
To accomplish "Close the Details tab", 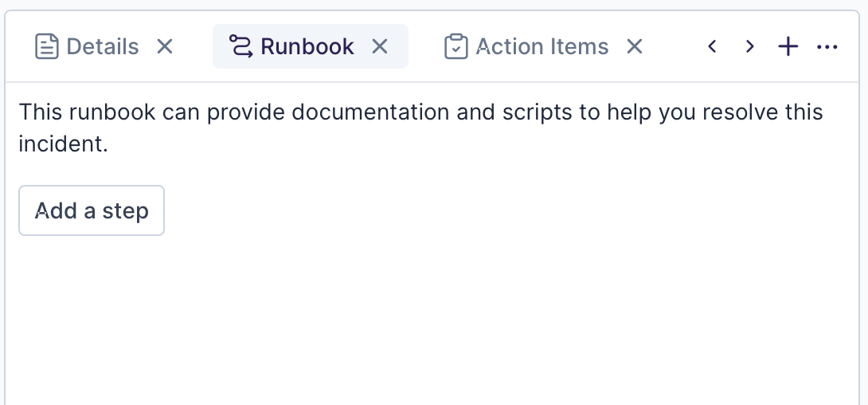I will [165, 47].
